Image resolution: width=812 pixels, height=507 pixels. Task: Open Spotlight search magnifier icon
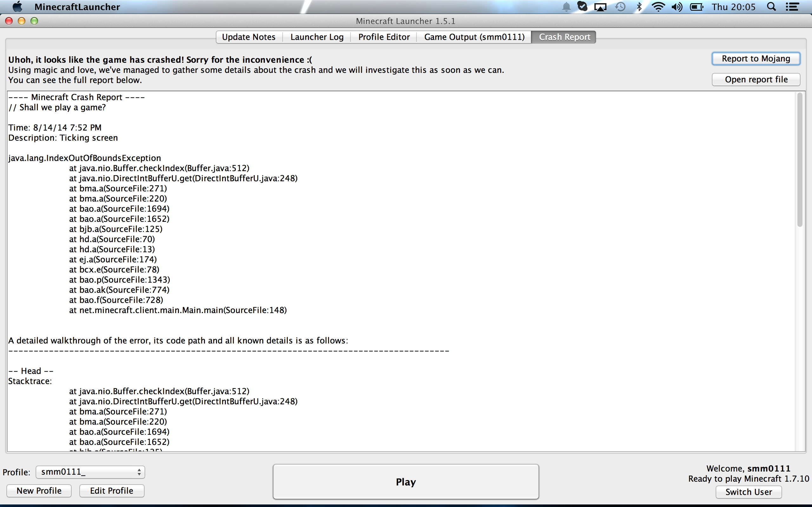[x=771, y=7]
